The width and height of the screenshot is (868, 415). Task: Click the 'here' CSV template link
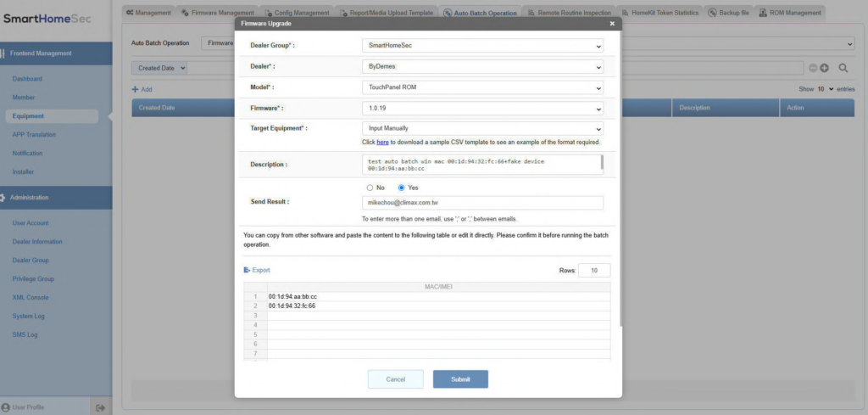pos(382,143)
